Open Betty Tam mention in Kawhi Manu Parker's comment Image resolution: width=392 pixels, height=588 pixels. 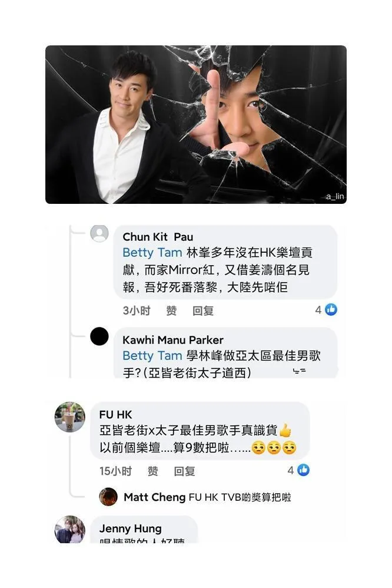pyautogui.click(x=152, y=355)
